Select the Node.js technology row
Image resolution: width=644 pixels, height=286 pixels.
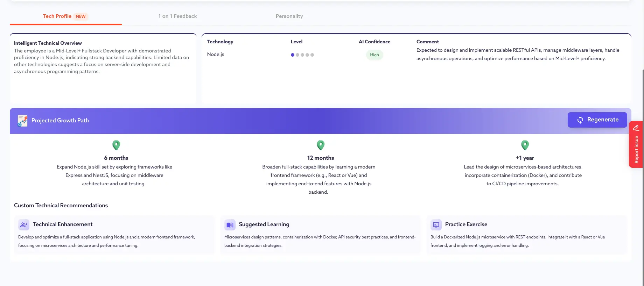click(x=216, y=54)
